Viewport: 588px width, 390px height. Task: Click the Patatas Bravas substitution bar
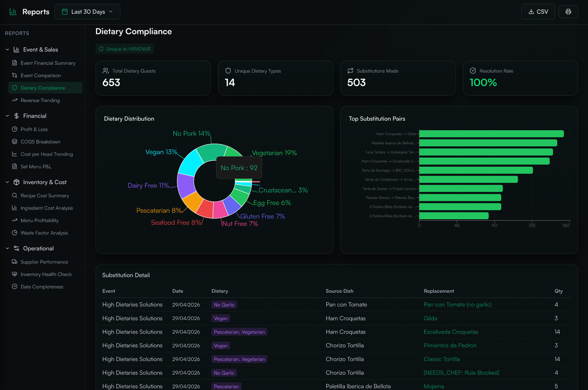460,198
